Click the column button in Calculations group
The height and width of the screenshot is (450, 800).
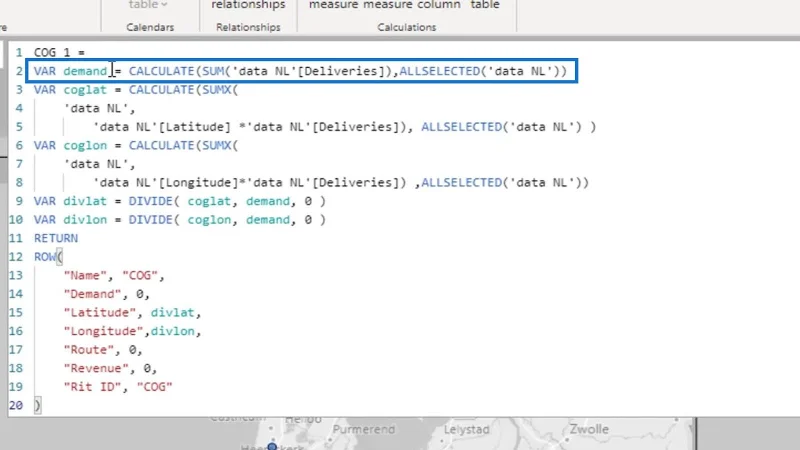point(438,5)
